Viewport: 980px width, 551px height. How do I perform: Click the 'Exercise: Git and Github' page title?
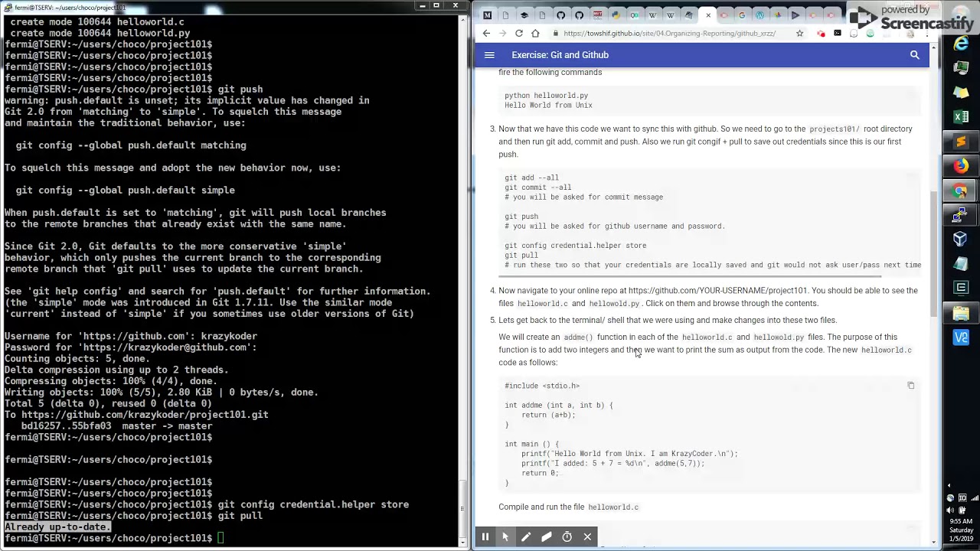(x=560, y=55)
